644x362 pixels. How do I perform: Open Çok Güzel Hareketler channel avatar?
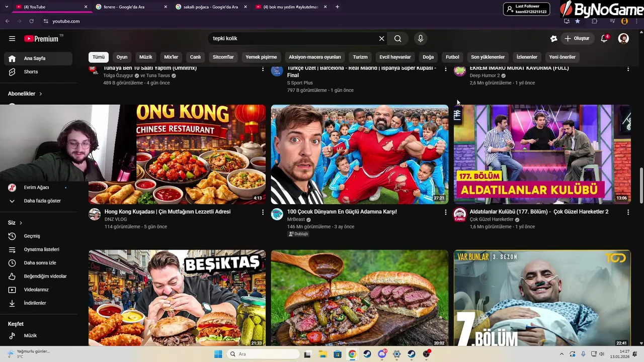click(460, 214)
